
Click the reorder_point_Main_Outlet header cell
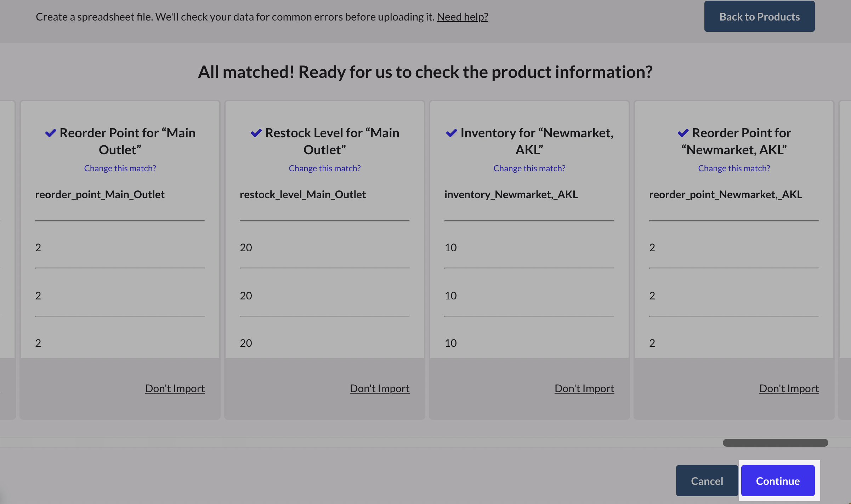click(100, 194)
